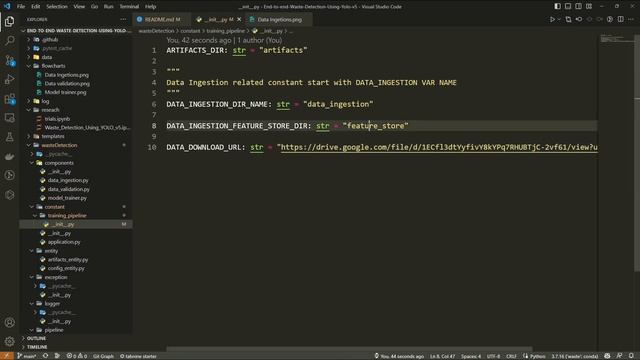Click Spaces: 4 indentation setting

471,356
